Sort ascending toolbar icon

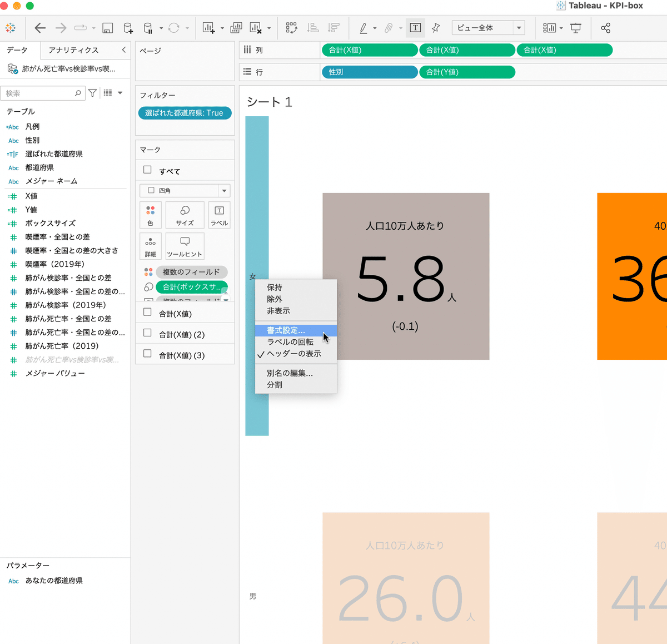tap(313, 28)
